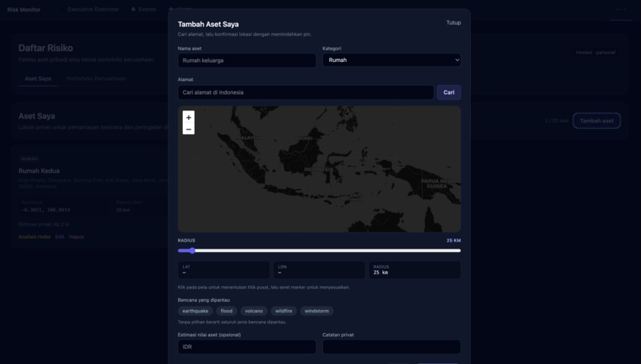Image resolution: width=641 pixels, height=364 pixels.
Task: Toggle the earthquake hazard chip
Action: coord(196,311)
